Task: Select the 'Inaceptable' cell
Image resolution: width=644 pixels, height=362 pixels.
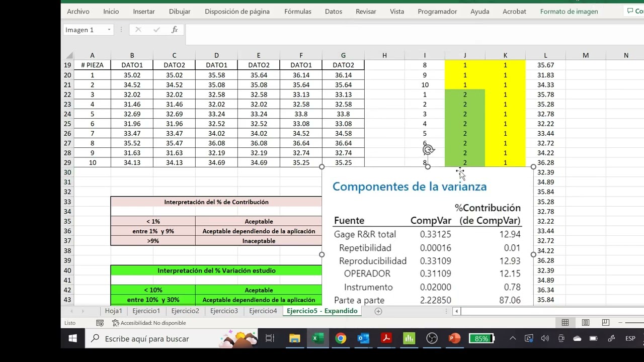Action: (x=259, y=241)
